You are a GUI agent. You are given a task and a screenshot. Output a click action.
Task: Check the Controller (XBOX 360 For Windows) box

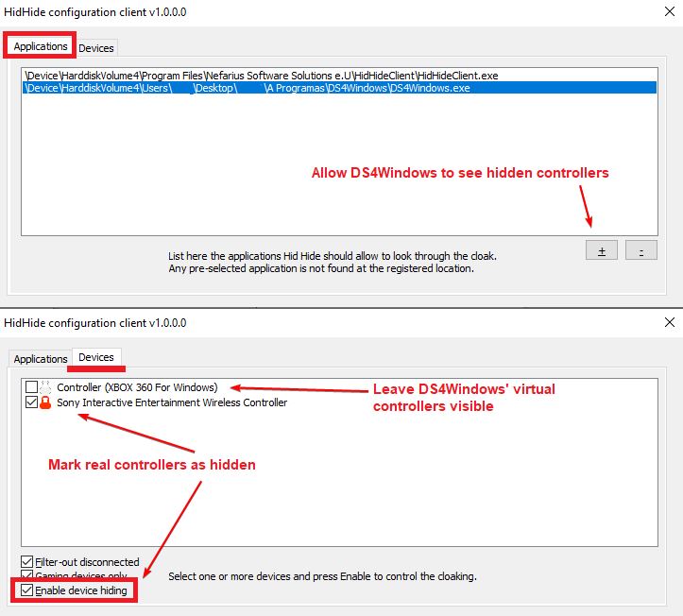click(31, 386)
